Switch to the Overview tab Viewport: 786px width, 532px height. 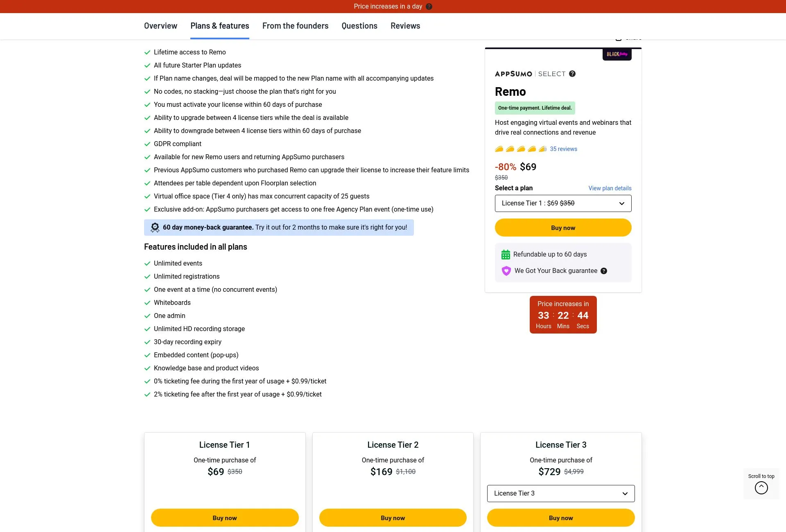pos(160,26)
